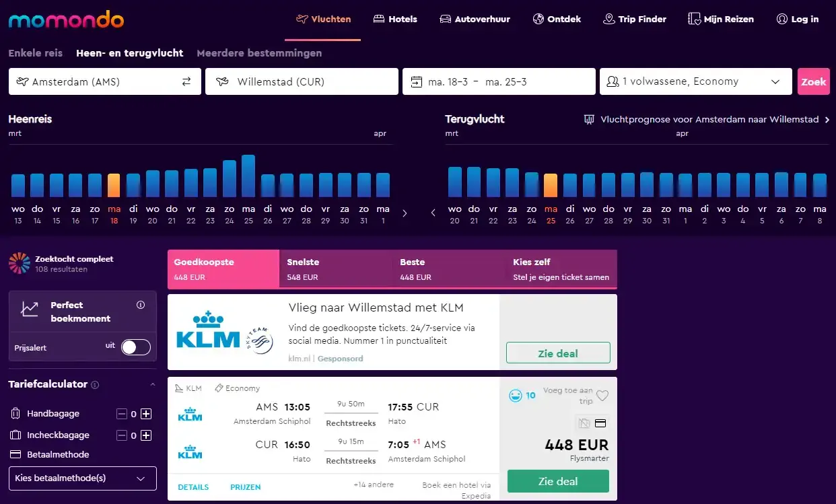This screenshot has width=836, height=504.
Task: Click green Zie deal for 448 EUR flight
Action: pyautogui.click(x=558, y=481)
